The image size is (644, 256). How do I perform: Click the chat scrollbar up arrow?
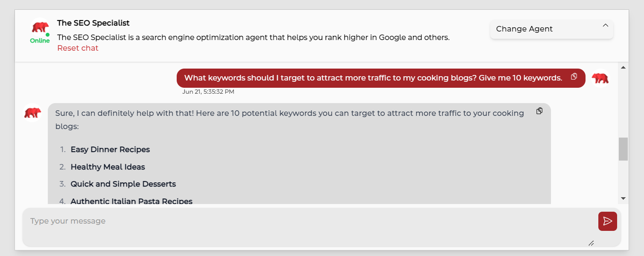(623, 67)
